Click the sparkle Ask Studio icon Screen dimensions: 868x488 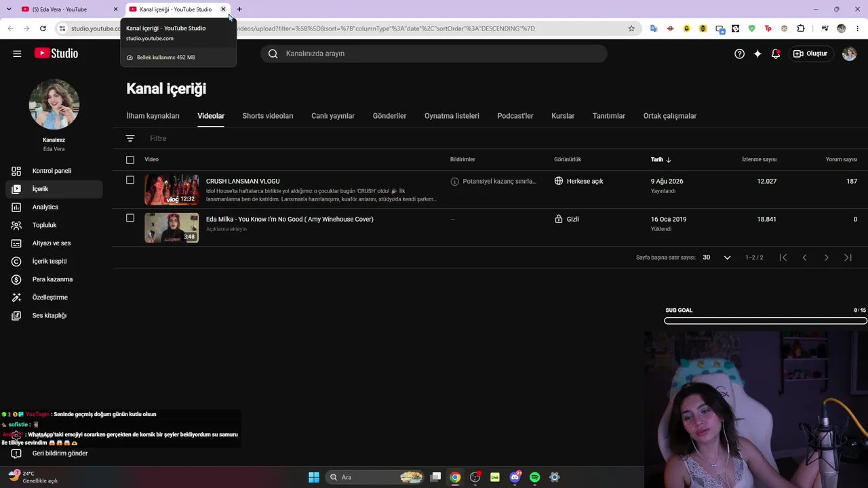(x=757, y=54)
